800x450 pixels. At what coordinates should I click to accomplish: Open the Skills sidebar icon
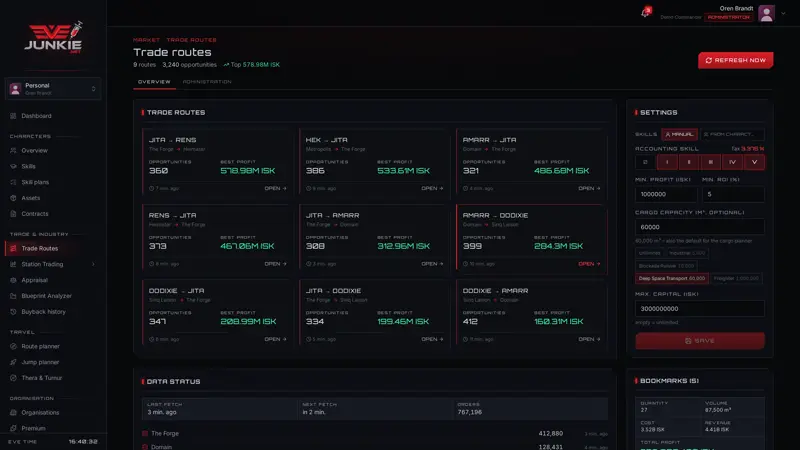pyautogui.click(x=13, y=166)
